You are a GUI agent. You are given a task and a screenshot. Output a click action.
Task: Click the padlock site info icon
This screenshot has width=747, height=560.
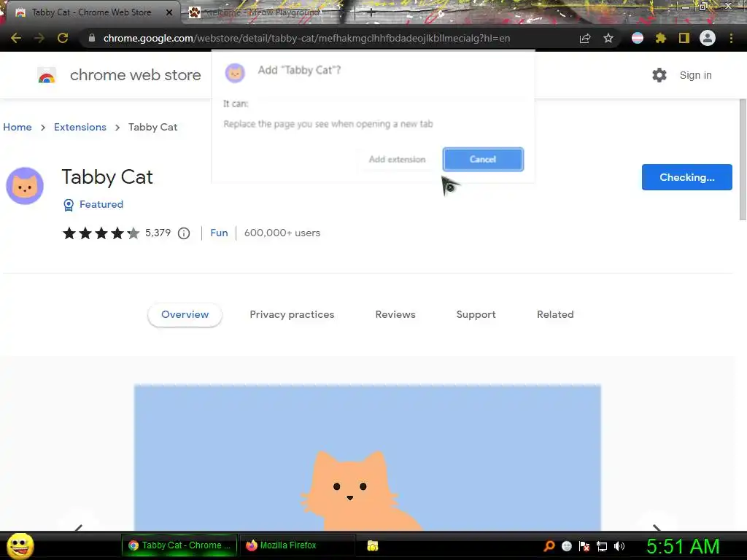point(91,38)
